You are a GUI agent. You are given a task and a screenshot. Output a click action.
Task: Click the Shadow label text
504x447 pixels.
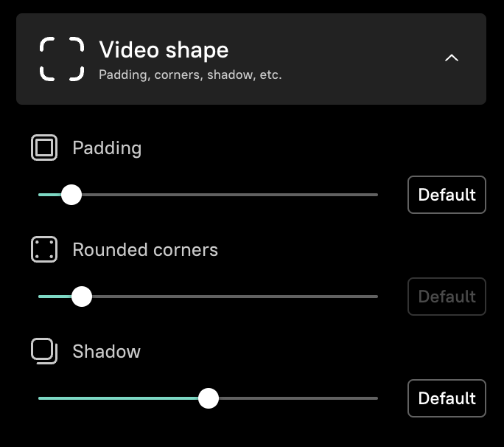click(106, 352)
